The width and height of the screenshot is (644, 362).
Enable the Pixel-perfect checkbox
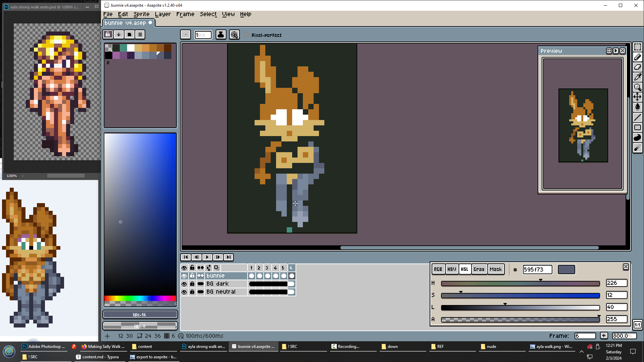coord(247,35)
